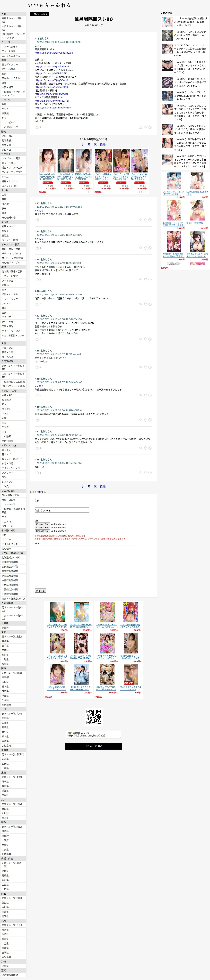
Task: Open the いつもちゃんねる site logo
Action: [x=49, y=5]
